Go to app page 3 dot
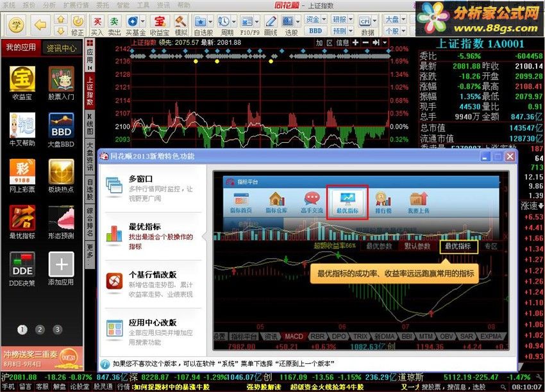 57,329
